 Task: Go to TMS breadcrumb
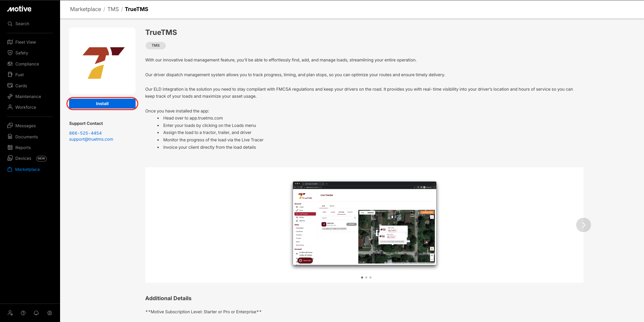tap(113, 9)
